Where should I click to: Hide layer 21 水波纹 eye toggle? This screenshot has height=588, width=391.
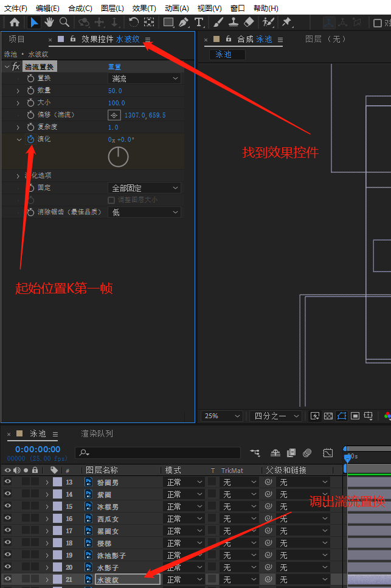tap(7, 579)
